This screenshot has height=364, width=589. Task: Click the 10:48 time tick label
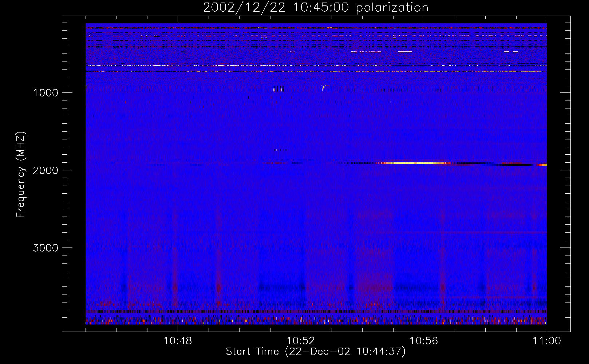(178, 341)
